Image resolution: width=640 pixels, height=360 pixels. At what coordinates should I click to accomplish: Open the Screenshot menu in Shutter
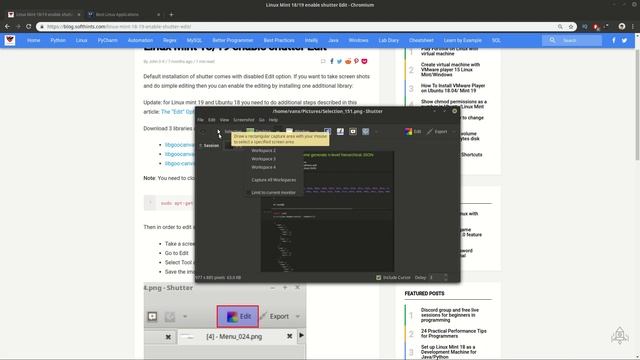point(244,120)
